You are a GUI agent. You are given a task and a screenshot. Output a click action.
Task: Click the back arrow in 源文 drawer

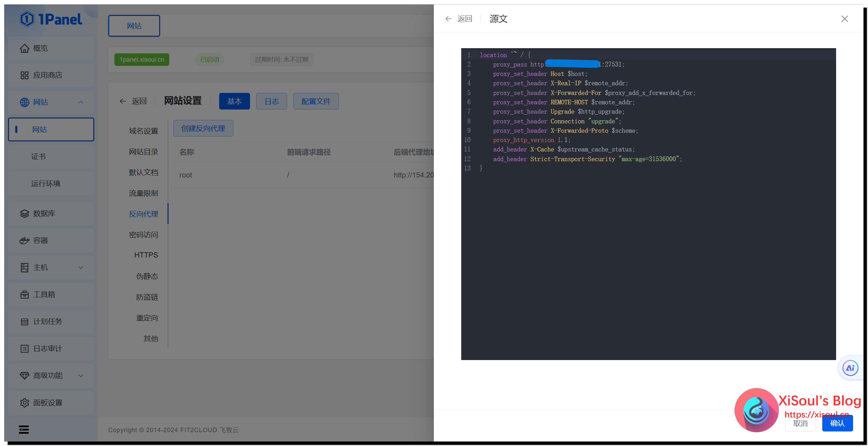(448, 19)
